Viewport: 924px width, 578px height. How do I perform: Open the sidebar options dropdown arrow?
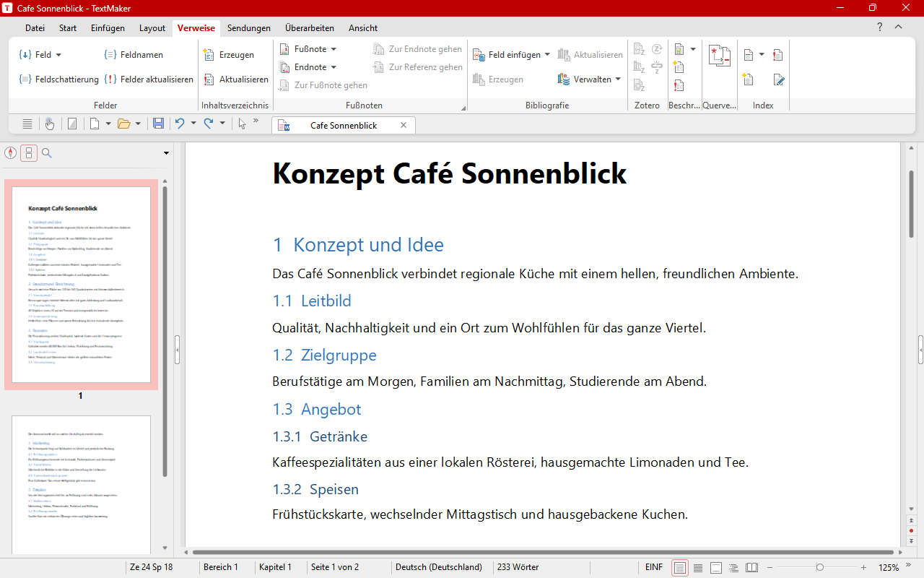tap(166, 152)
